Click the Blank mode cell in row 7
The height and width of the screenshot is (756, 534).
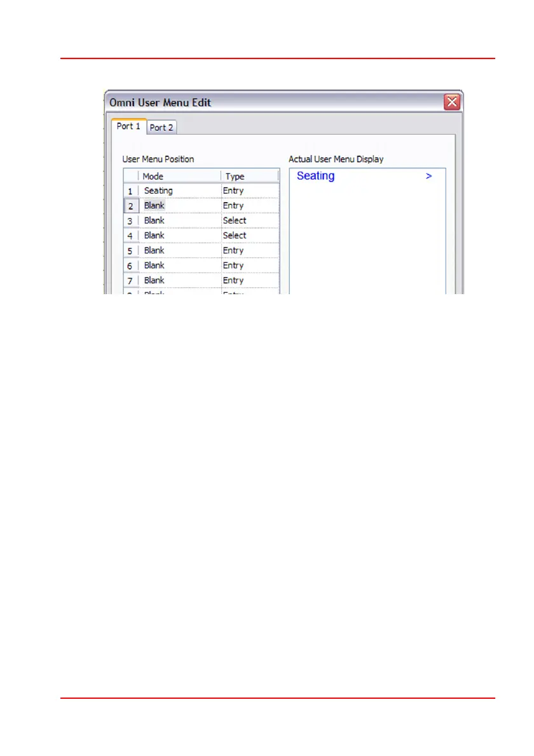pyautogui.click(x=181, y=281)
